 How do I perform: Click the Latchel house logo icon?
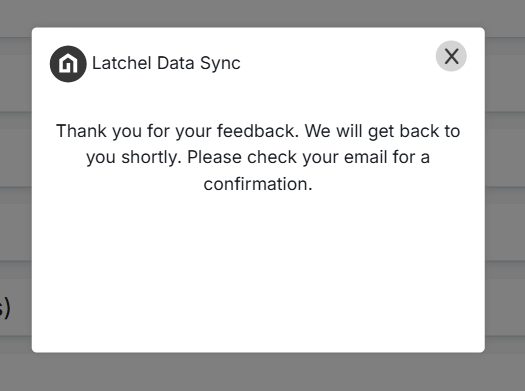68,64
